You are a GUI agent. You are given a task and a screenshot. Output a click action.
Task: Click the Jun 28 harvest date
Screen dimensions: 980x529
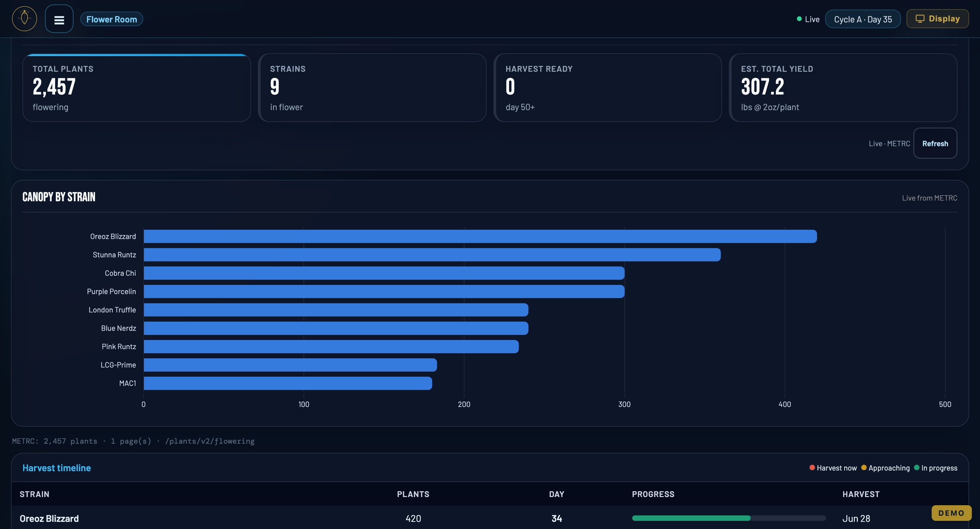(856, 518)
